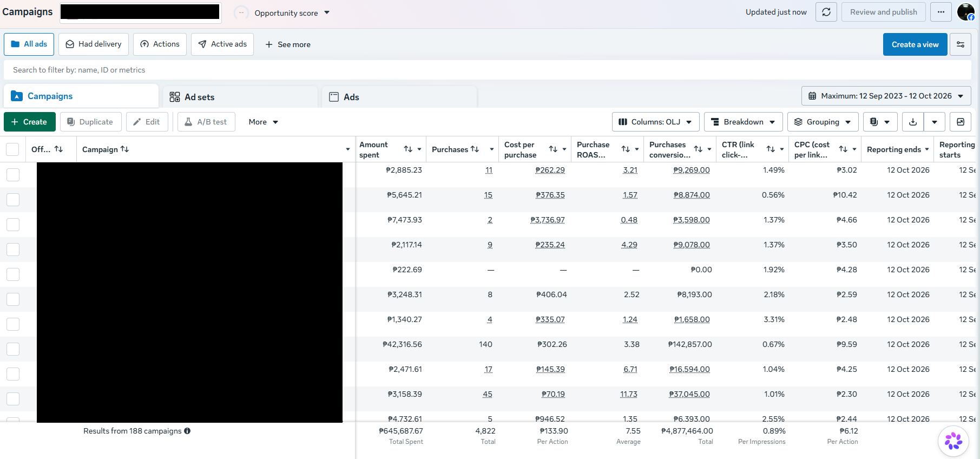Click the Create a view button
Screen dimensions: 980x459
pos(915,44)
